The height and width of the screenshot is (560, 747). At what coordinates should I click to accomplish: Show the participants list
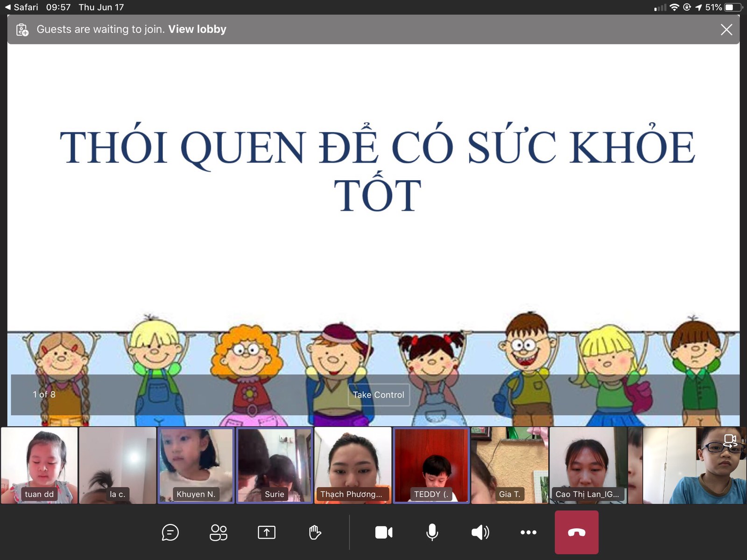pos(218,532)
